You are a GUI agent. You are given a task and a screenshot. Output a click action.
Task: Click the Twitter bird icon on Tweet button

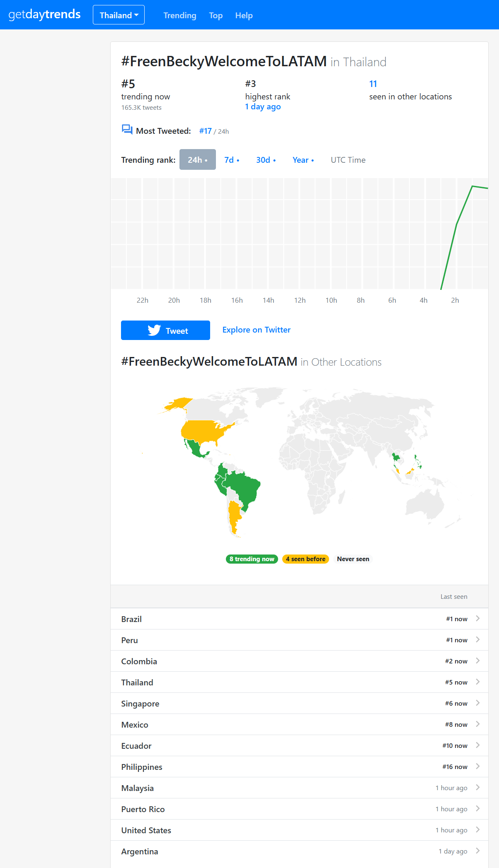point(154,330)
